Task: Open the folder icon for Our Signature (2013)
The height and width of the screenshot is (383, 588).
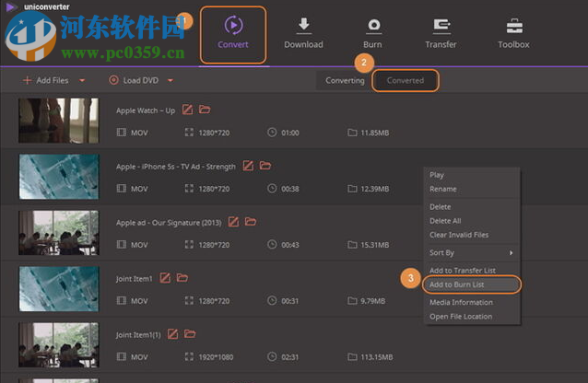Action: coord(251,222)
